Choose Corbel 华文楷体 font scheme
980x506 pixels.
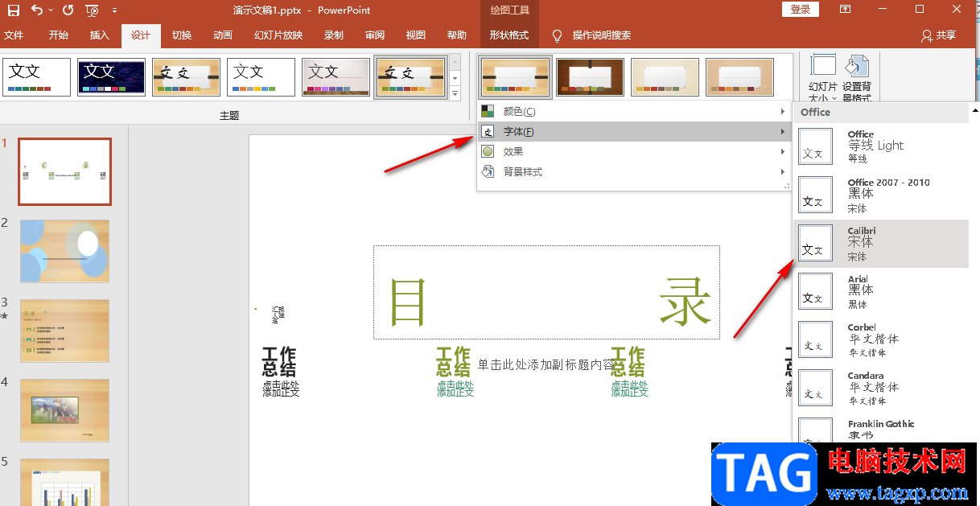881,340
